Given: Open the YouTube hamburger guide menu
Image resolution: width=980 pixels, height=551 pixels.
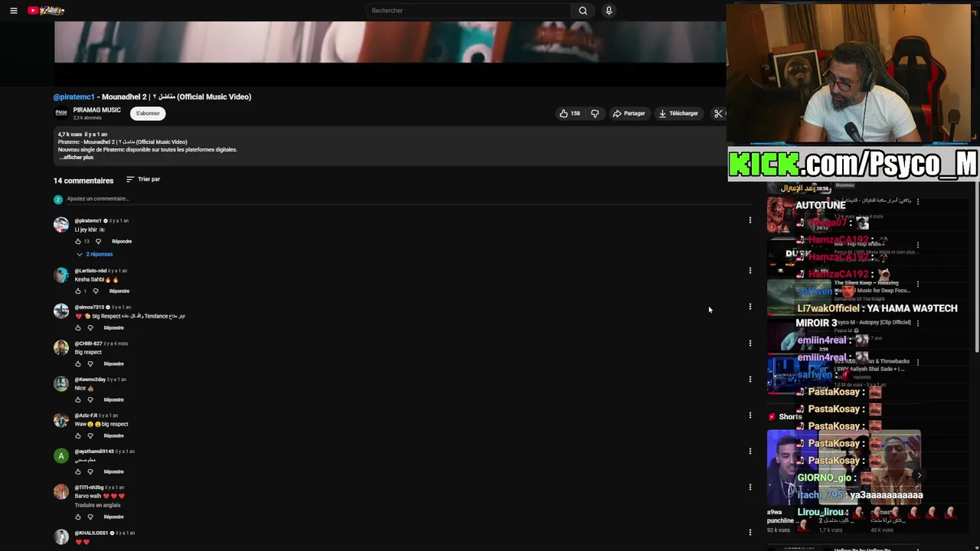Looking at the screenshot, I should click(x=13, y=11).
